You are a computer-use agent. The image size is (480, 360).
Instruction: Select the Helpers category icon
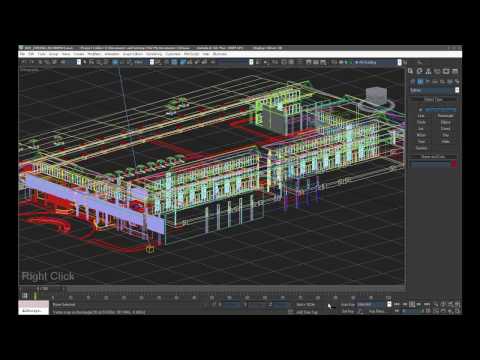click(x=442, y=81)
